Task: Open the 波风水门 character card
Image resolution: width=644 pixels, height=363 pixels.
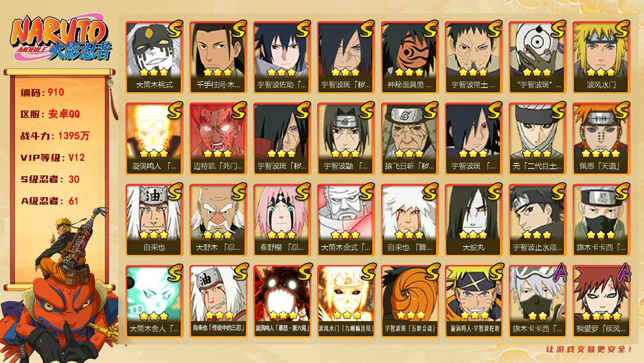Action: (x=601, y=57)
